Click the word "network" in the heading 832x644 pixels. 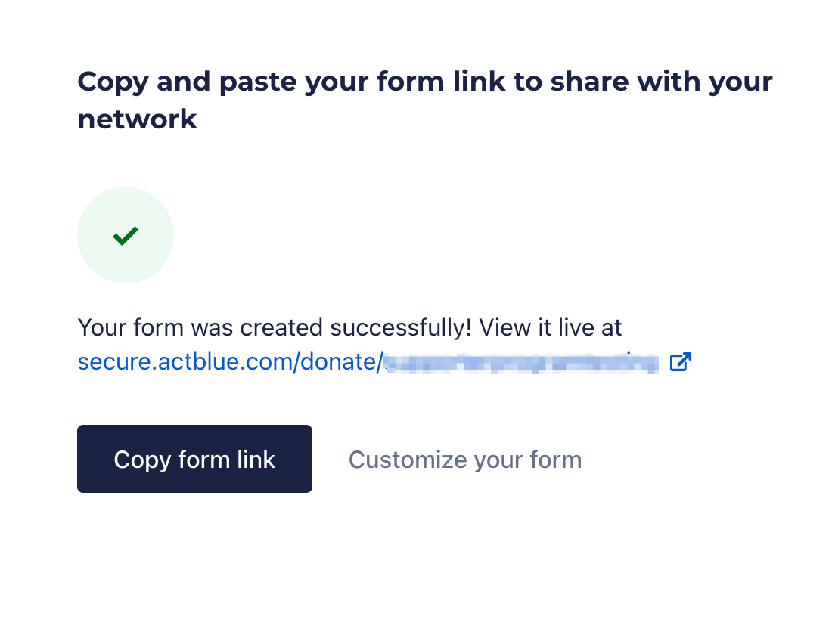pos(137,119)
